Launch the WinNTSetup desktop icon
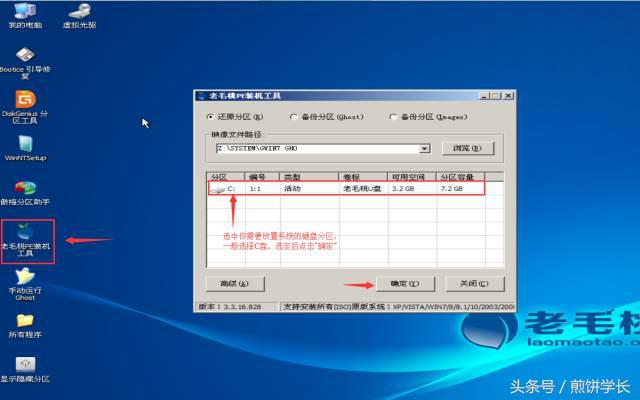This screenshot has width=640, height=400. (x=25, y=148)
